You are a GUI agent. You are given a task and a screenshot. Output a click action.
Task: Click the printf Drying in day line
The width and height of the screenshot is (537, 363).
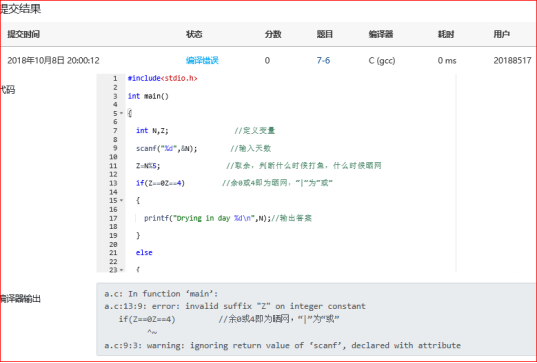pos(208,218)
